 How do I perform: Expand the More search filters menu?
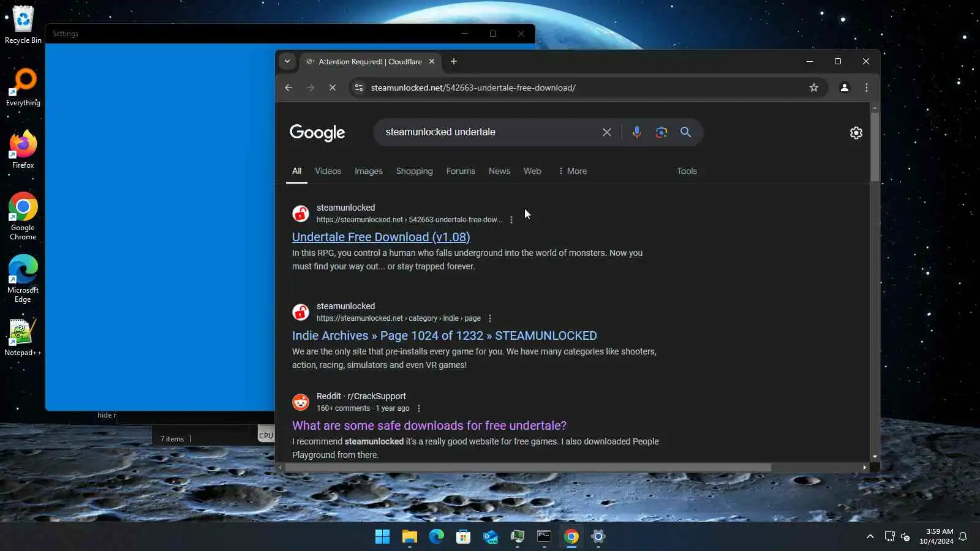click(573, 171)
